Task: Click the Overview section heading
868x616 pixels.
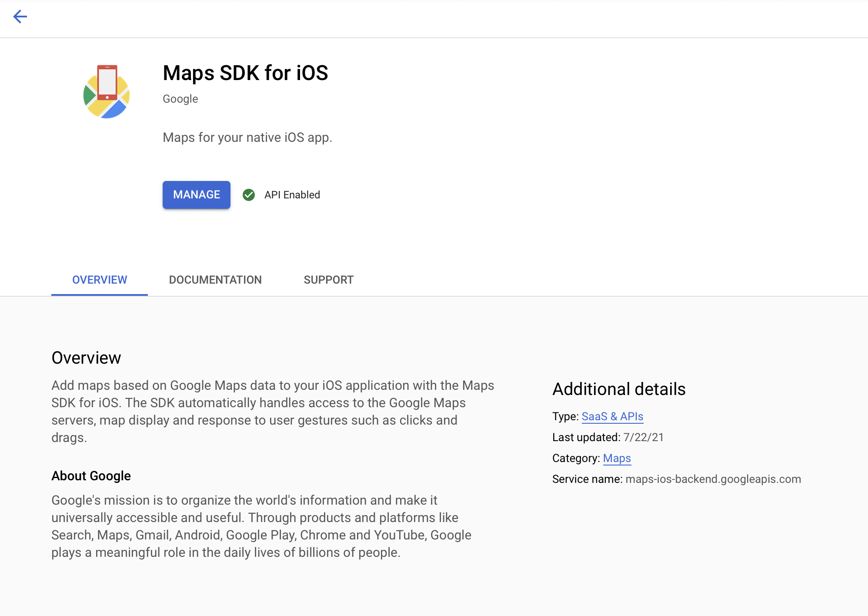Action: click(x=86, y=358)
